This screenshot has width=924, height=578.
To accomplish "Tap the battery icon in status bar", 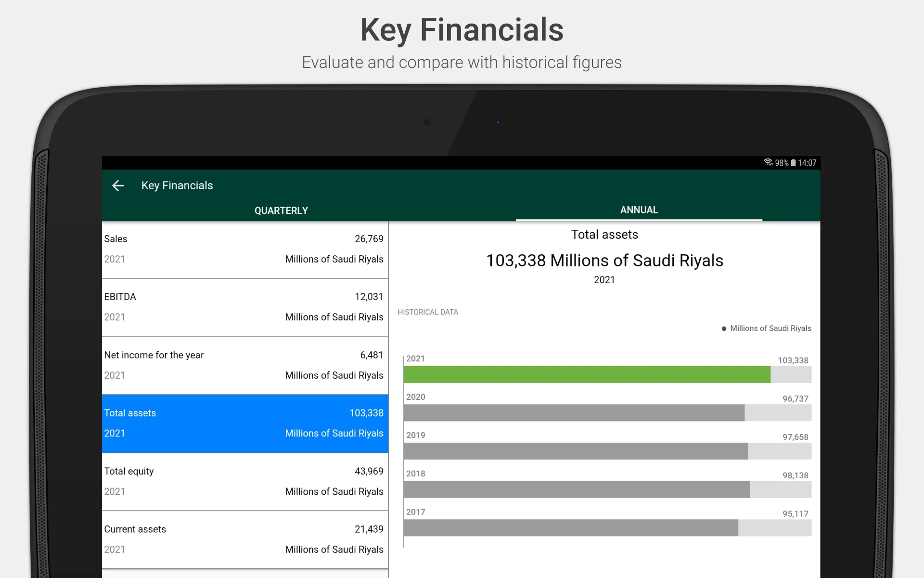I will (x=793, y=163).
